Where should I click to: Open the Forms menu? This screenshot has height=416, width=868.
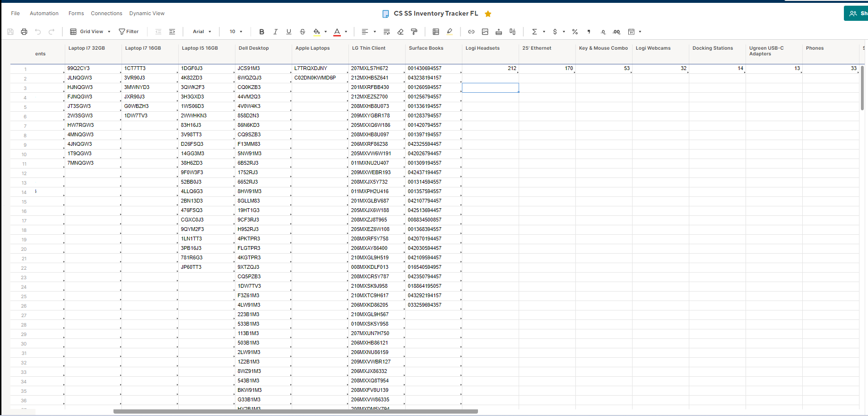(x=76, y=13)
